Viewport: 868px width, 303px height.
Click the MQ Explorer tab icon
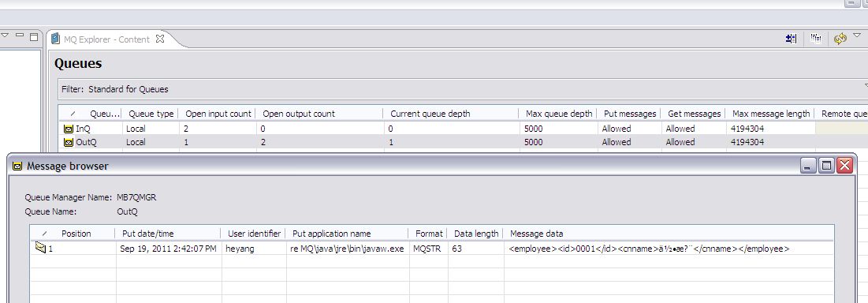click(x=55, y=39)
